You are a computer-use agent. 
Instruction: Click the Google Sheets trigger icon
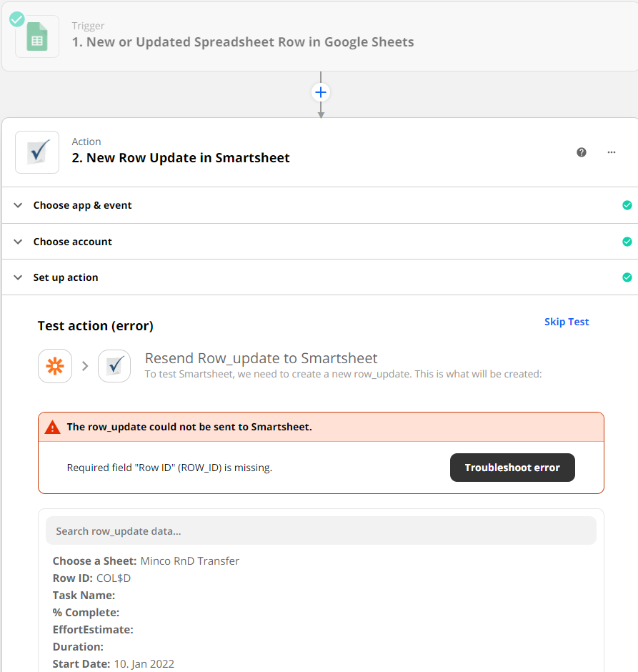click(x=37, y=36)
